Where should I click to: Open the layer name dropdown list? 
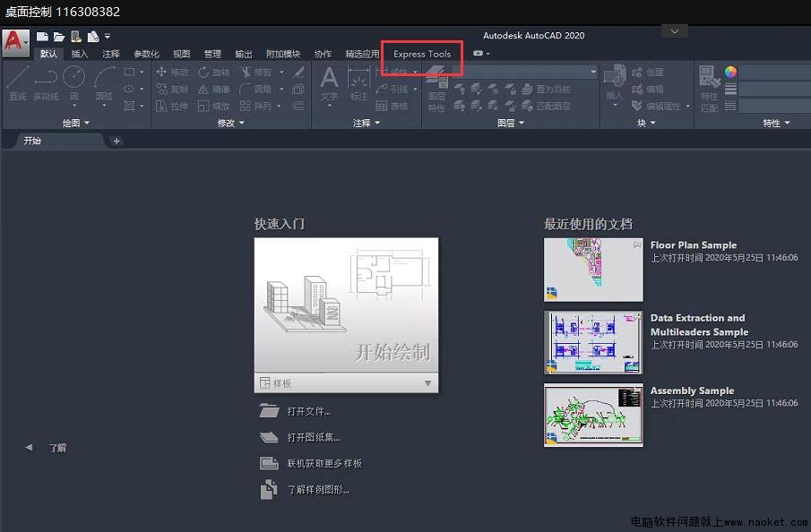click(593, 72)
